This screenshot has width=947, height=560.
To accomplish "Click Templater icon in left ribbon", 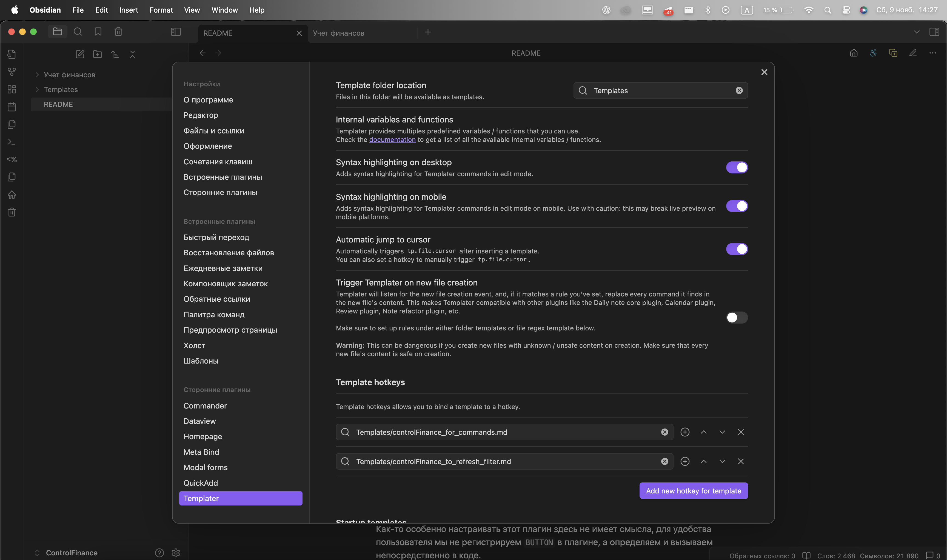I will [12, 160].
